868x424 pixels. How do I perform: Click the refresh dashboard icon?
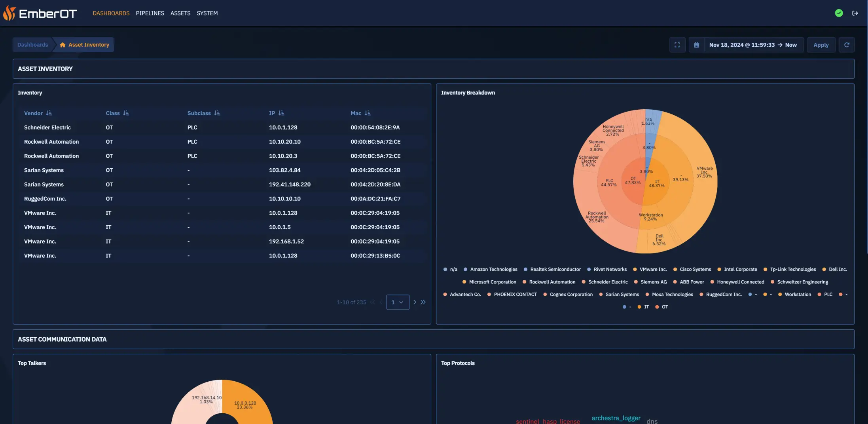click(x=847, y=45)
